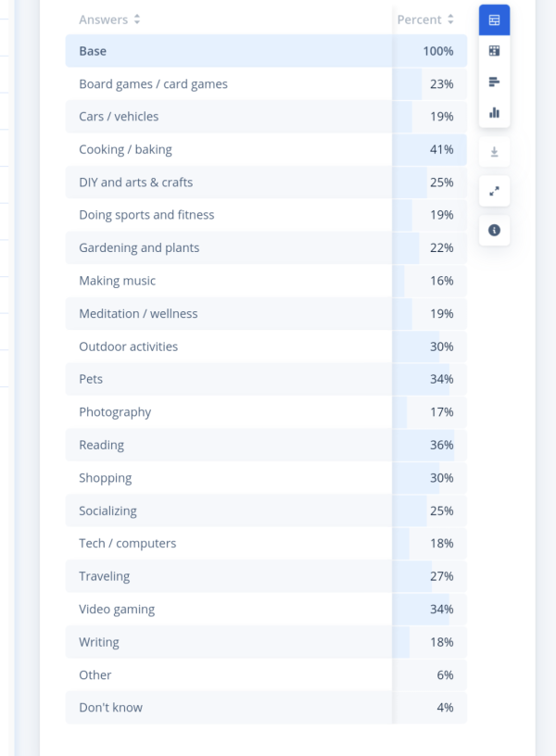Viewport: 556px width, 756px height.
Task: Select the Base row
Action: (x=266, y=51)
